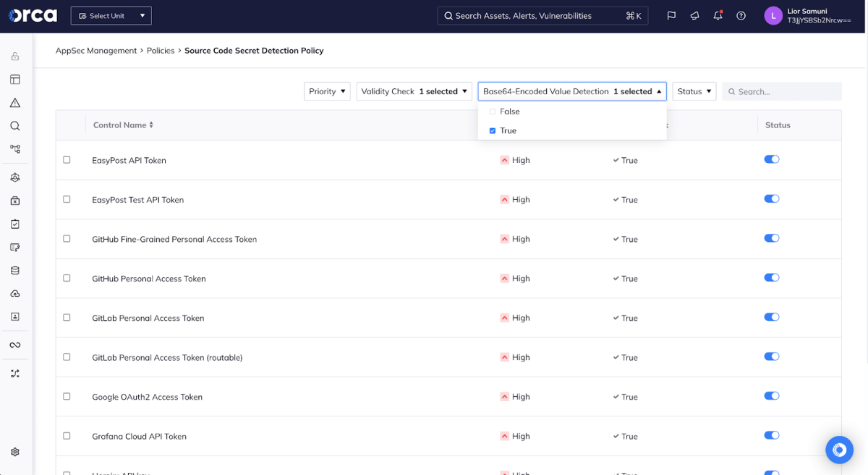868x475 pixels.
Task: Sort by Control Name using sort arrows
Action: point(151,125)
